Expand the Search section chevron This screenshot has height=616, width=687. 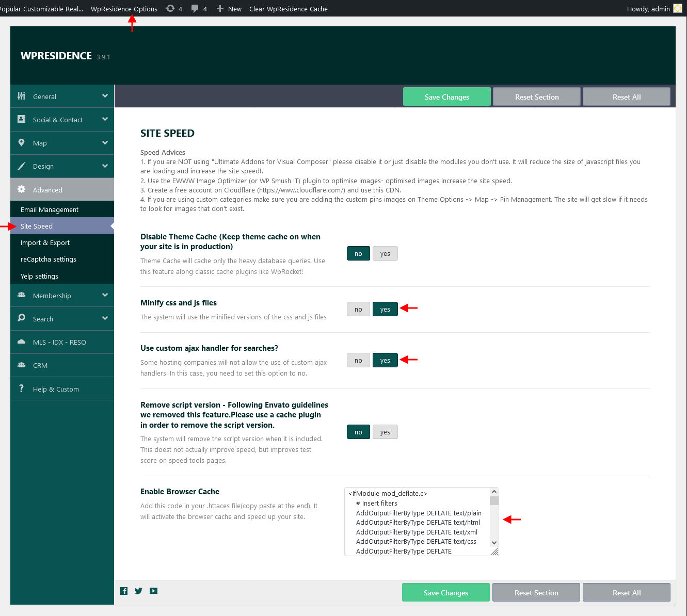click(105, 318)
